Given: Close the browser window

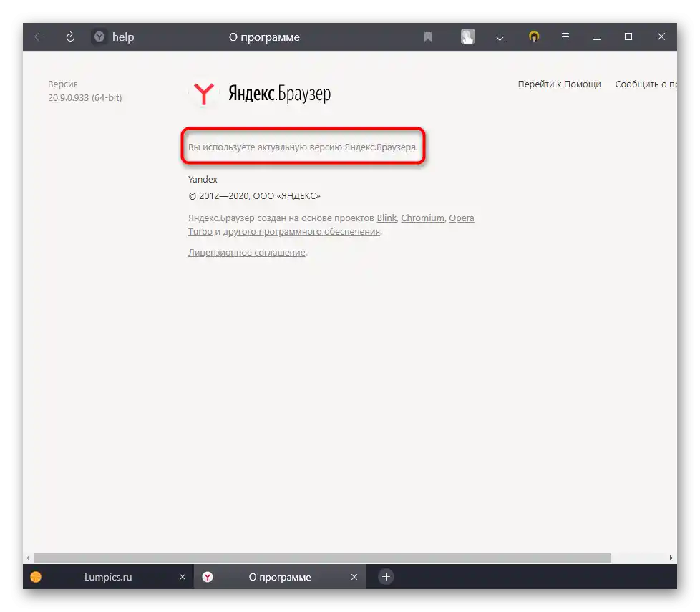Looking at the screenshot, I should [661, 37].
